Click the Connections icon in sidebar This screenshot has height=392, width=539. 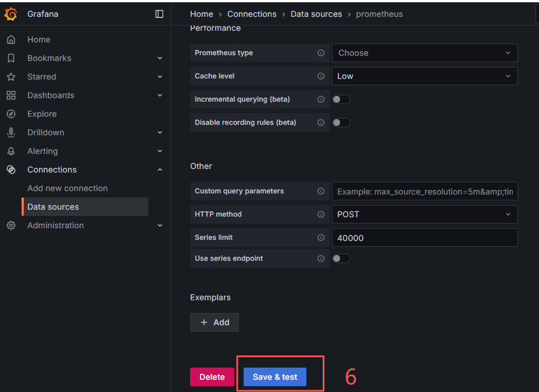[11, 170]
